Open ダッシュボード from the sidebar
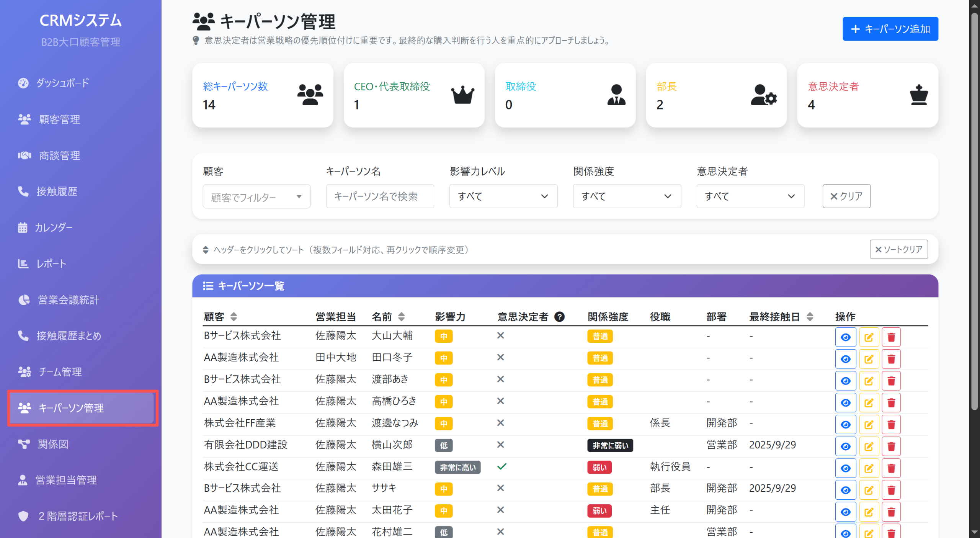 tap(62, 83)
